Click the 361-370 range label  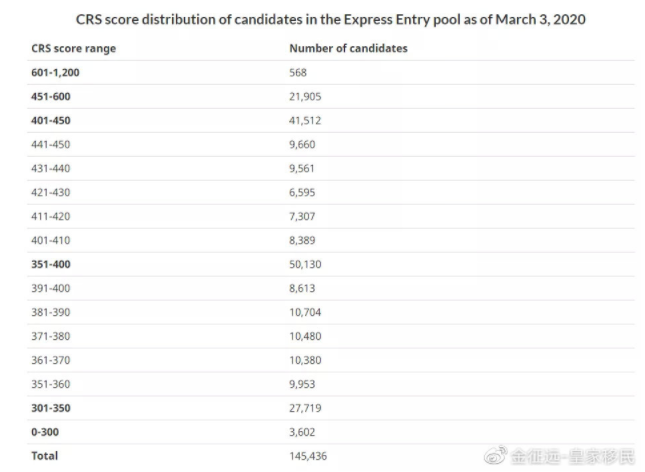(51, 360)
